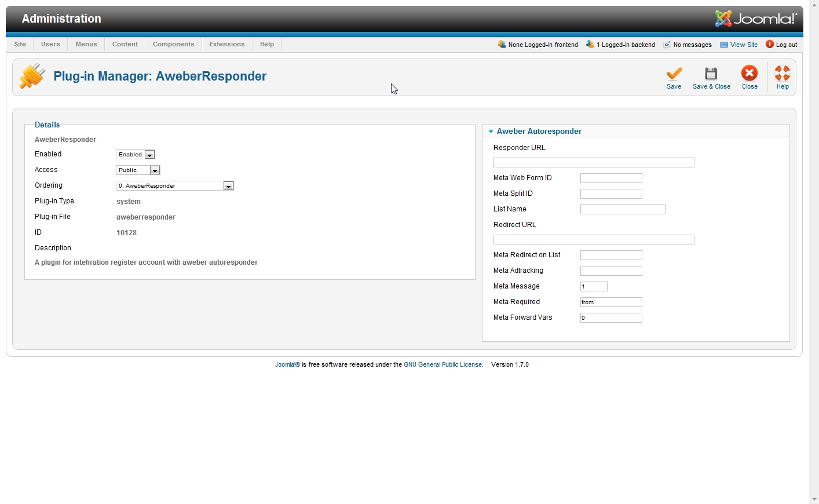Open the View Site link
The height and width of the screenshot is (504, 819).
744,45
